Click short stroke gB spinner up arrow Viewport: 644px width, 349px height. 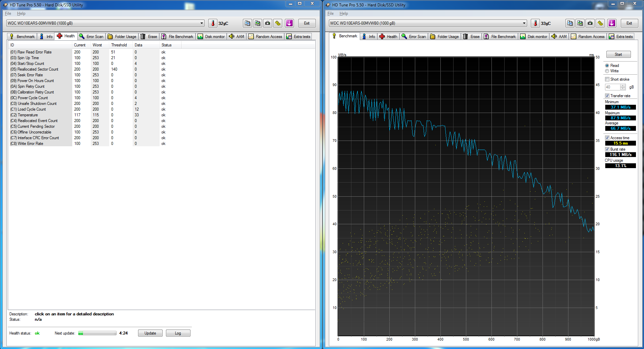[623, 86]
